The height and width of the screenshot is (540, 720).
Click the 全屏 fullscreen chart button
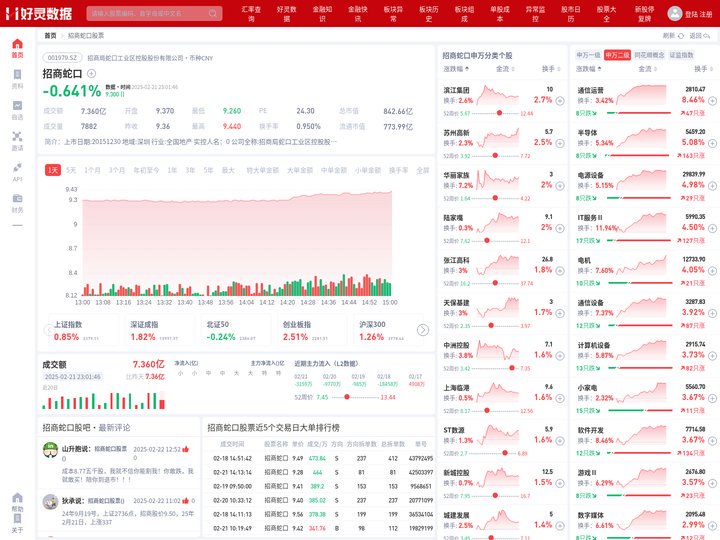coord(423,170)
